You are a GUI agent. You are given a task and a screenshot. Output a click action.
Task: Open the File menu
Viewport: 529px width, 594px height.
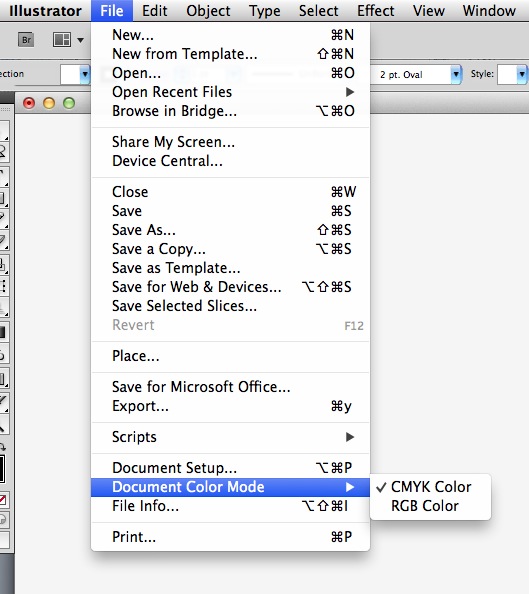click(112, 11)
